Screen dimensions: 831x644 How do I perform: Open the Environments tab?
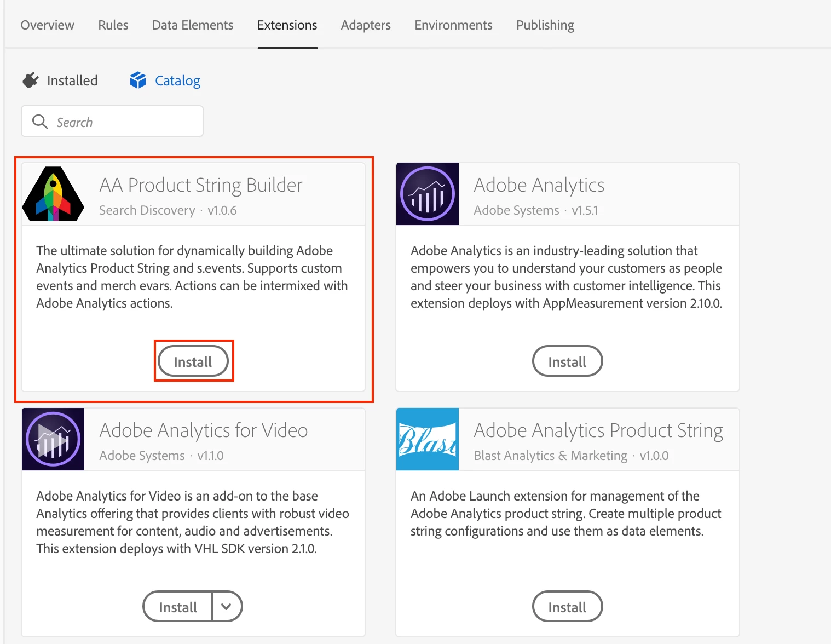[454, 25]
